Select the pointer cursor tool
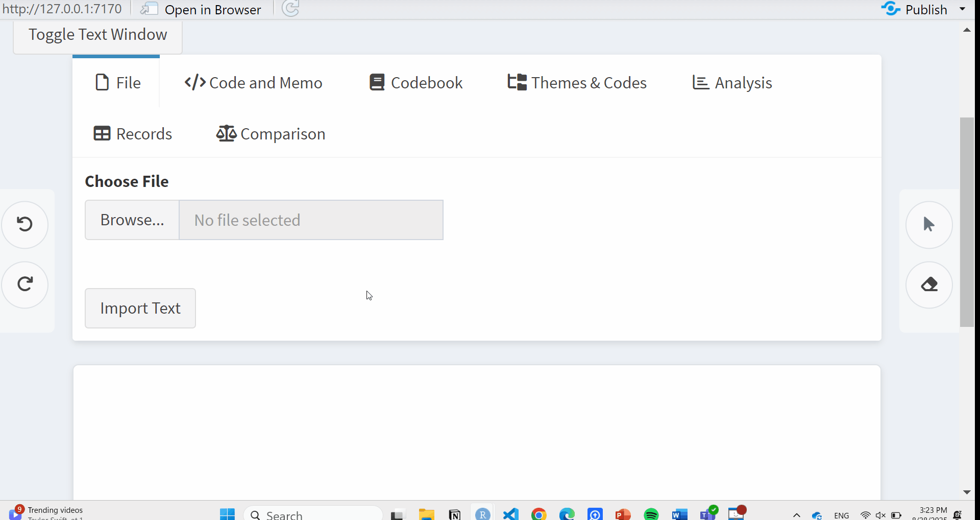Viewport: 980px width, 520px height. (929, 224)
